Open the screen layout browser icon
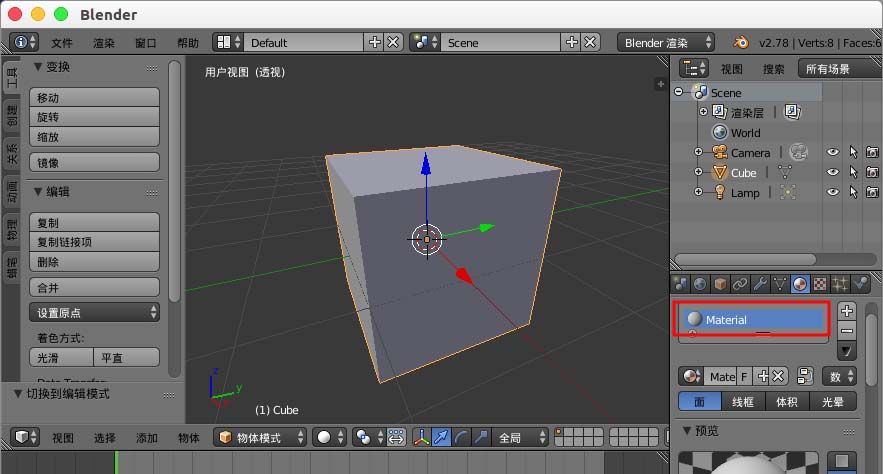 point(228,42)
